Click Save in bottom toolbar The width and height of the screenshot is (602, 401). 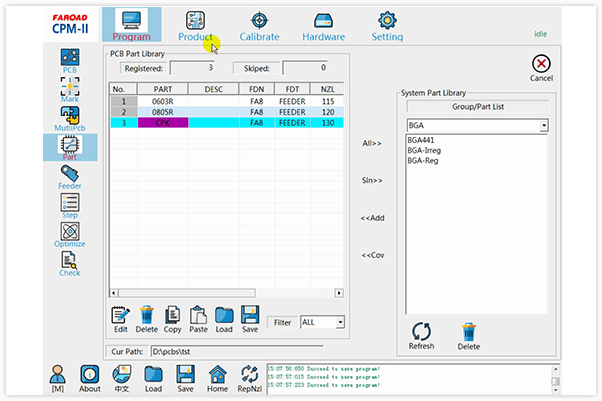point(185,379)
